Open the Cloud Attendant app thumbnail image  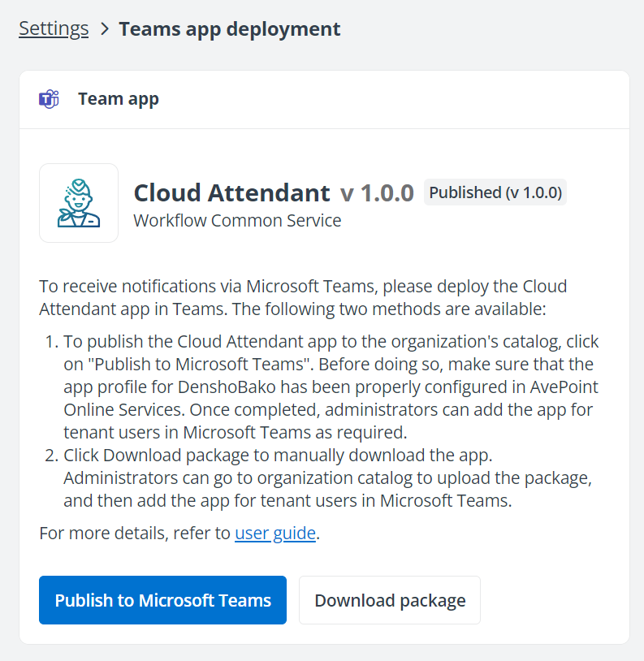pyautogui.click(x=79, y=203)
